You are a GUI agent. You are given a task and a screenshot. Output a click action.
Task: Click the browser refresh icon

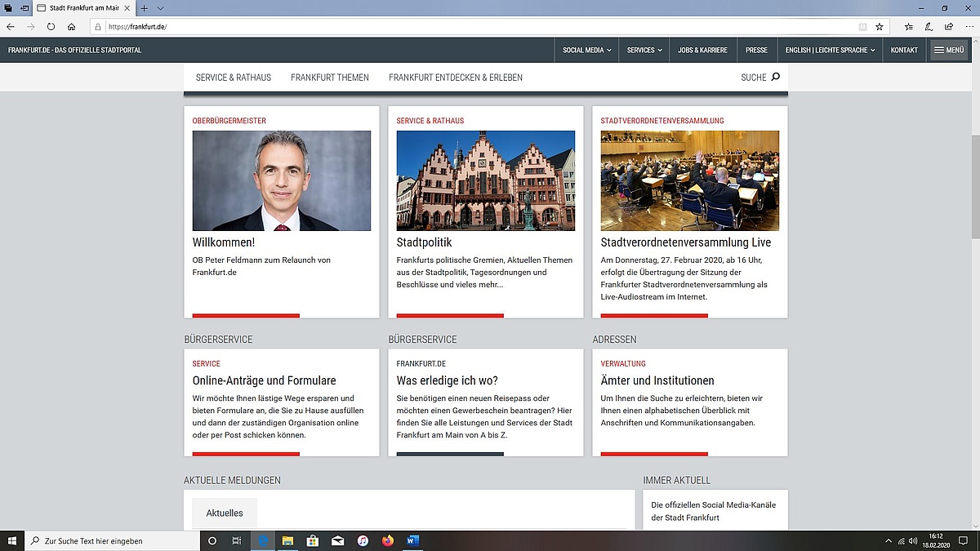(x=51, y=26)
